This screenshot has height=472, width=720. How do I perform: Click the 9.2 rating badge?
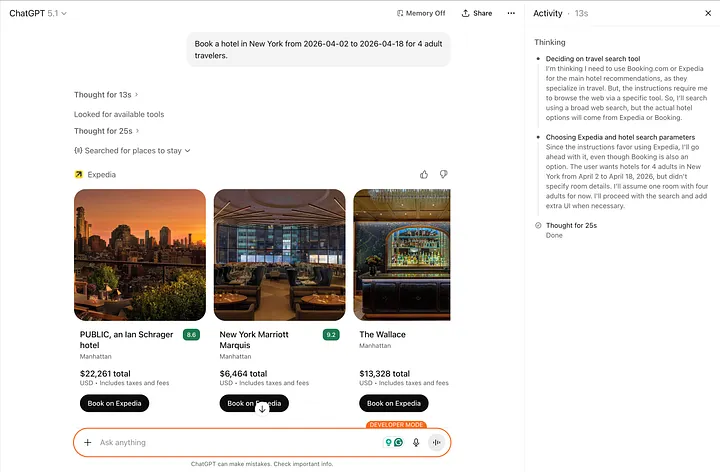coord(331,335)
